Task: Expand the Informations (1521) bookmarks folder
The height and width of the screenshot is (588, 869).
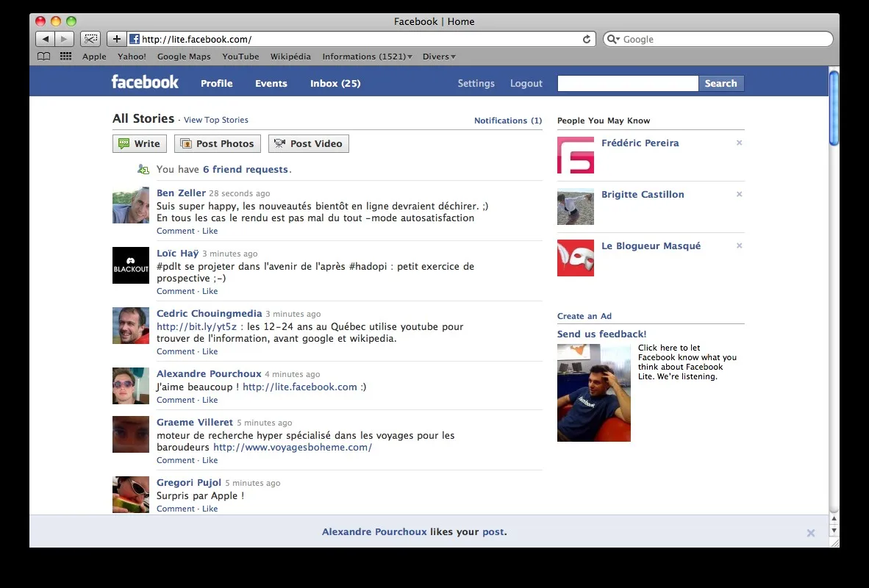Action: (x=367, y=57)
